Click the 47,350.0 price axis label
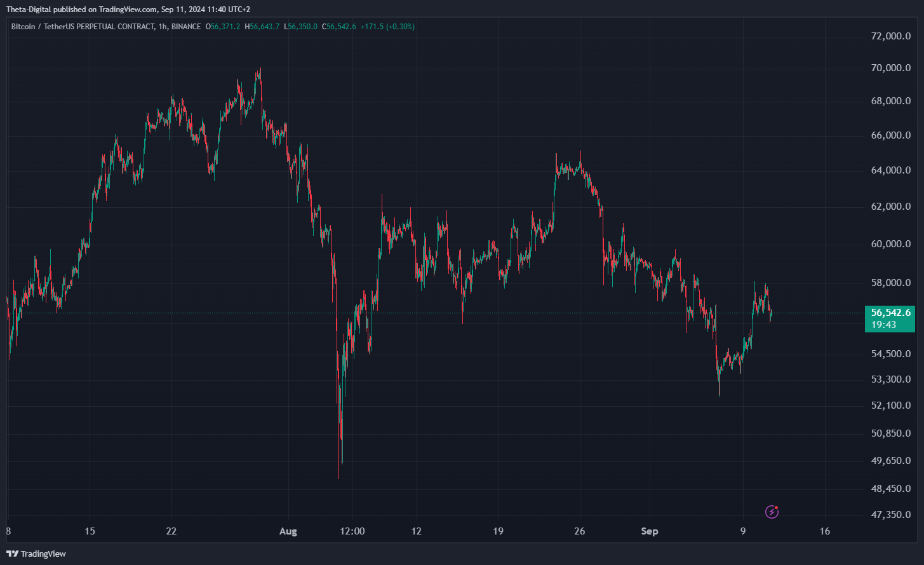The image size is (924, 565). pos(891,515)
